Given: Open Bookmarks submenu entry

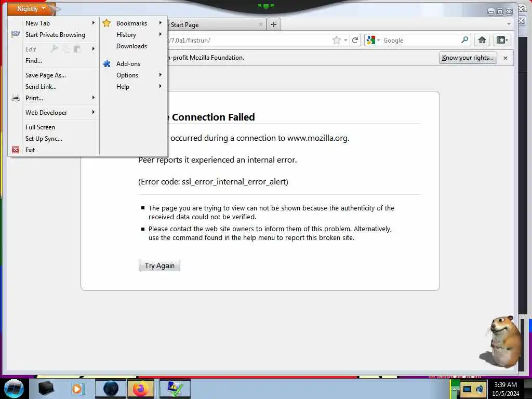Looking at the screenshot, I should (131, 23).
